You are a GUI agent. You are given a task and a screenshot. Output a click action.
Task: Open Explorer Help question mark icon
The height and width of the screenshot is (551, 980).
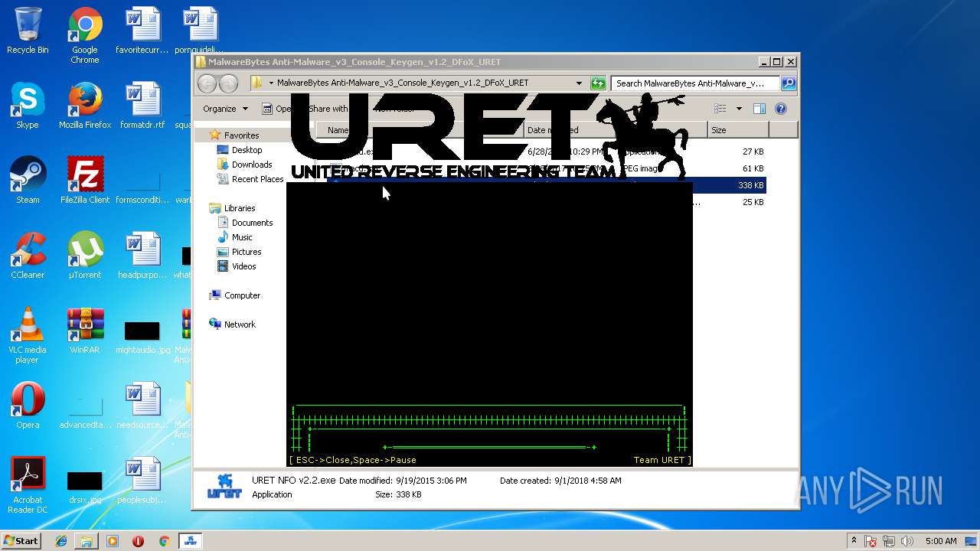(781, 109)
